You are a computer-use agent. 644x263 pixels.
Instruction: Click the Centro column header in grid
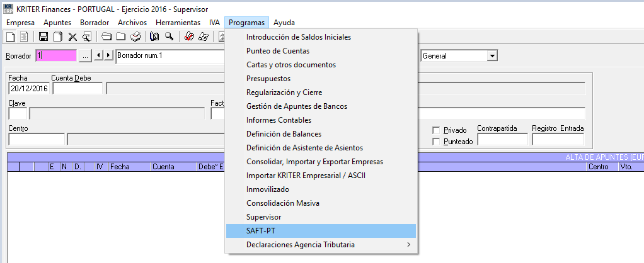click(x=602, y=167)
